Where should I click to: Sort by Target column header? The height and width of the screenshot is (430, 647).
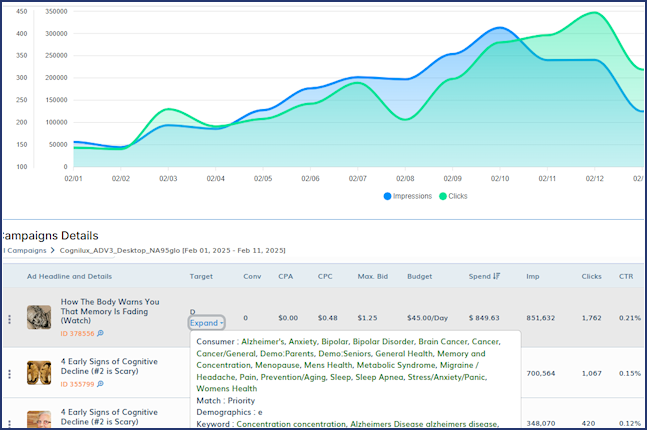(201, 276)
